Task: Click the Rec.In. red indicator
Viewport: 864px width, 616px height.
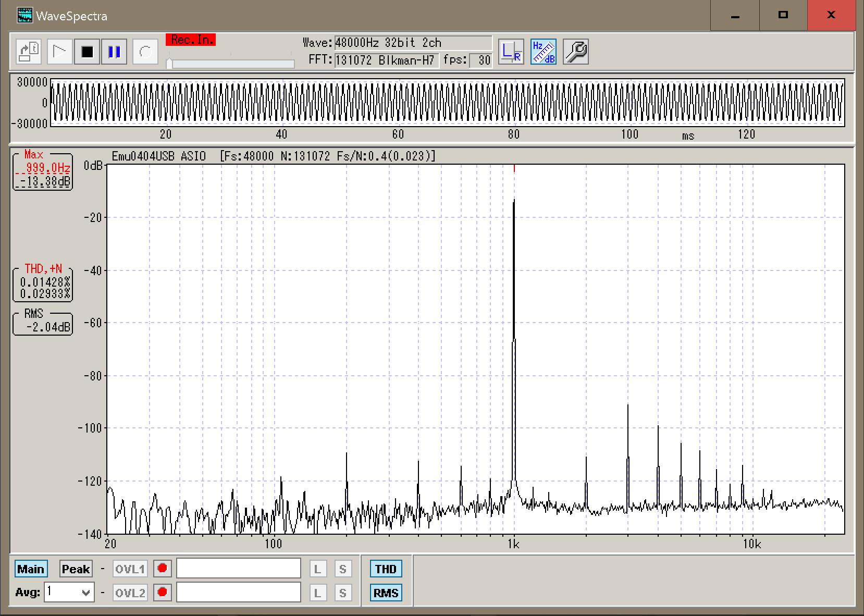Action: pyautogui.click(x=191, y=40)
